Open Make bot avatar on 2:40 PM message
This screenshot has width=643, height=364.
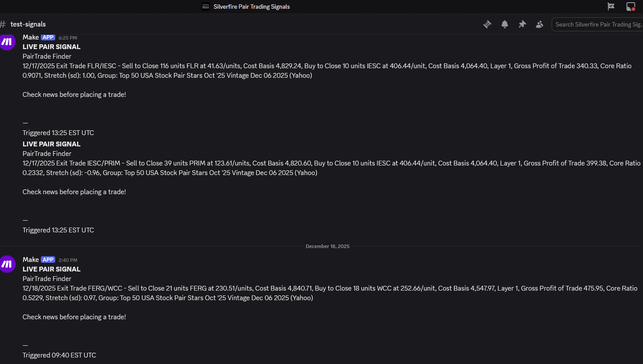click(x=7, y=264)
